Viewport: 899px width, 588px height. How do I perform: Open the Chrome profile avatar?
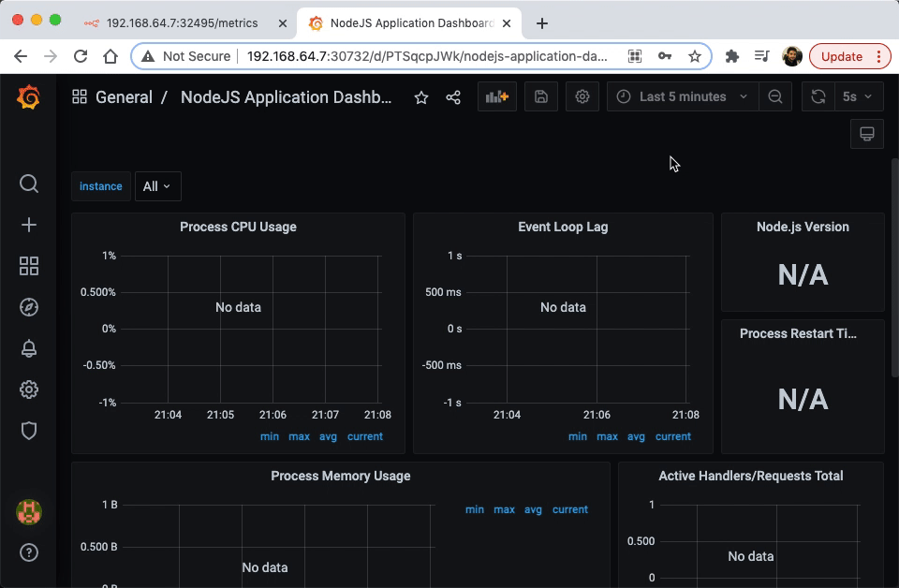pyautogui.click(x=792, y=56)
